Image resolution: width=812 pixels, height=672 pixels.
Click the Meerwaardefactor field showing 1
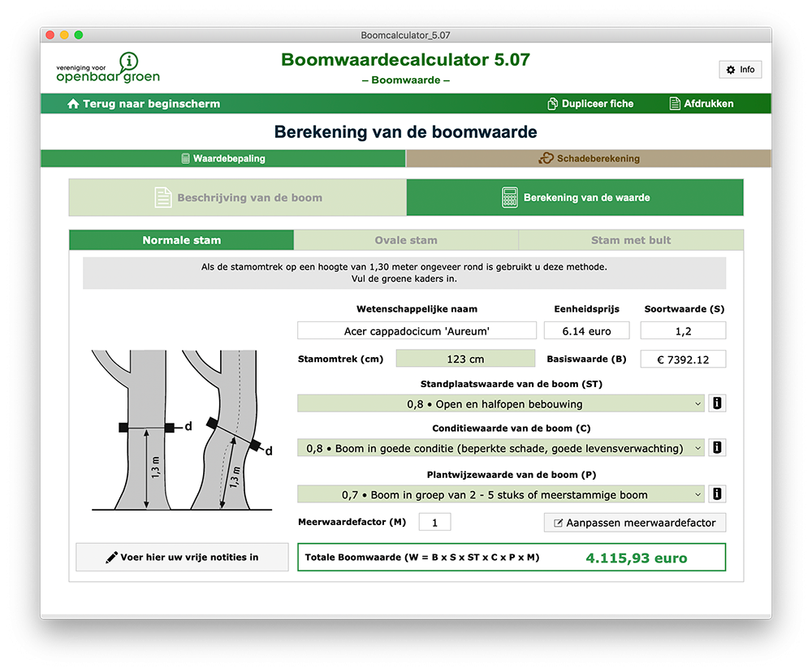[x=434, y=522]
